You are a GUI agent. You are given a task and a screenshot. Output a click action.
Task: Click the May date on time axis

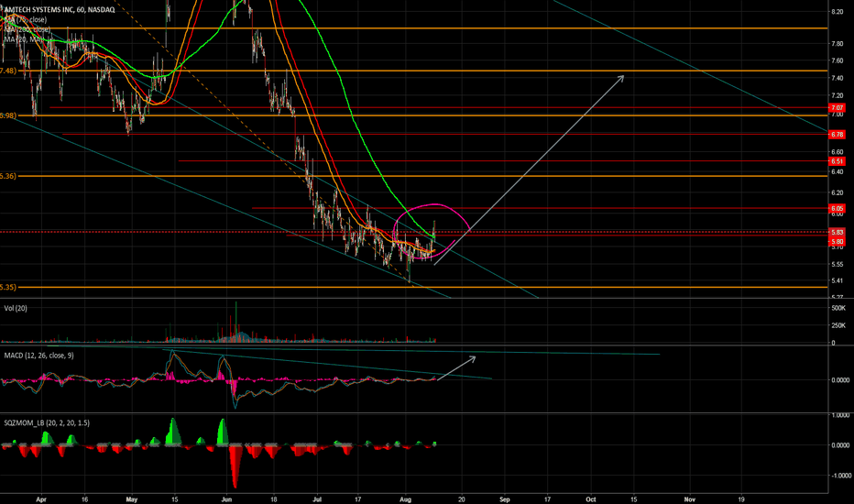(x=132, y=499)
